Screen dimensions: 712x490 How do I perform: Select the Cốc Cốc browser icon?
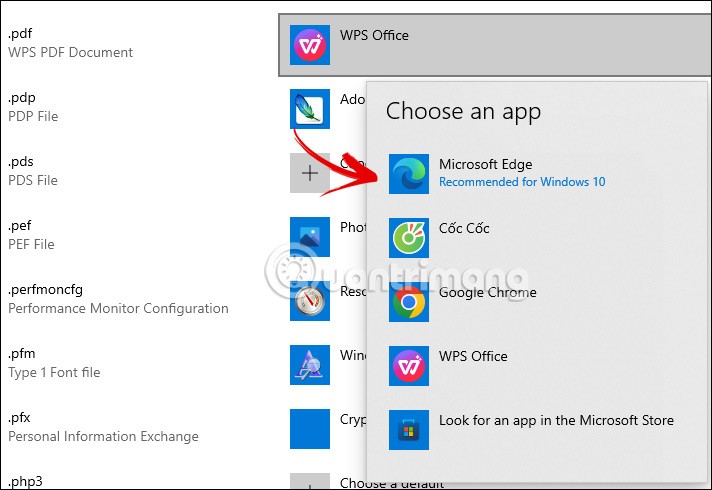pos(409,237)
